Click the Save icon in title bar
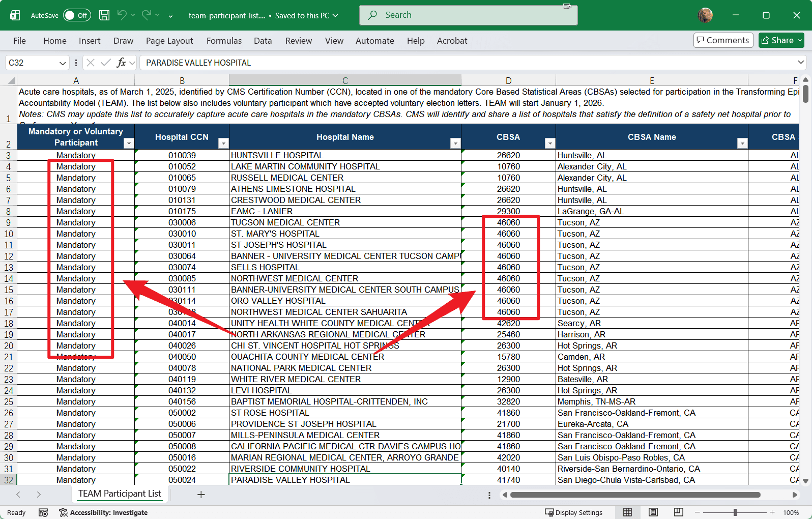Image resolution: width=812 pixels, height=519 pixels. [104, 15]
